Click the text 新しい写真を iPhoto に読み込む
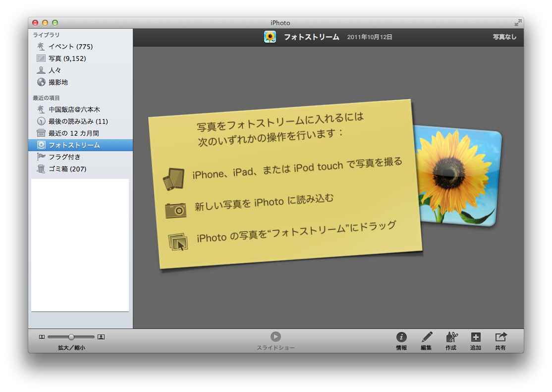The height and width of the screenshot is (392, 552). (x=264, y=202)
